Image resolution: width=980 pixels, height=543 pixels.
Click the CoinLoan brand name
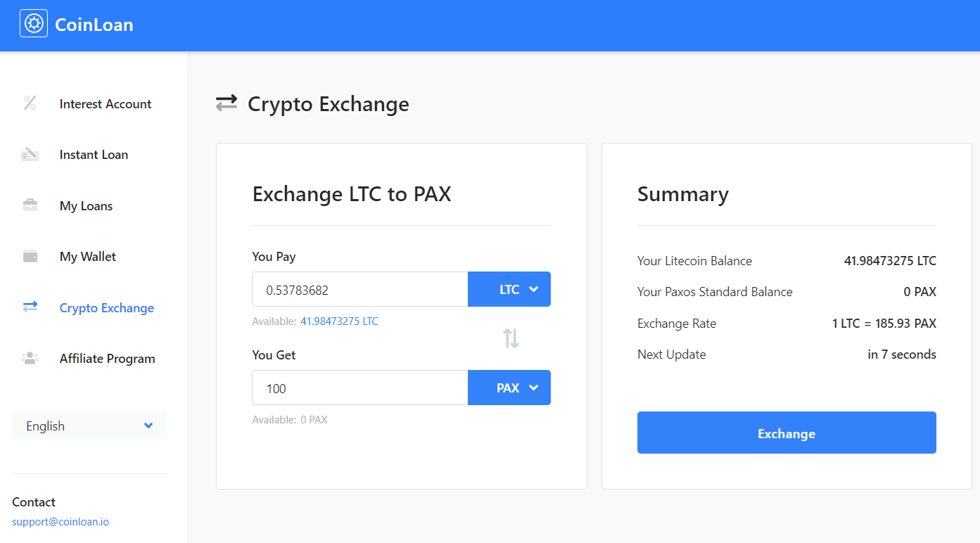[94, 25]
